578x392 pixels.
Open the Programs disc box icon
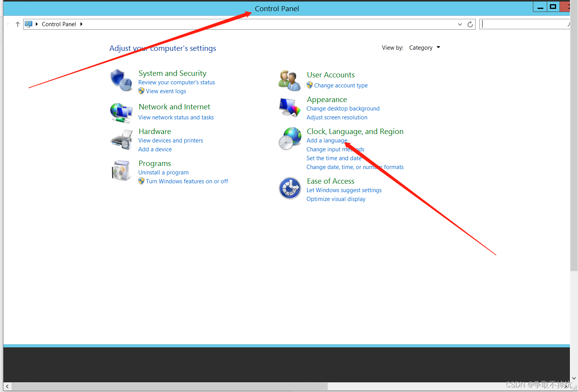pos(121,171)
